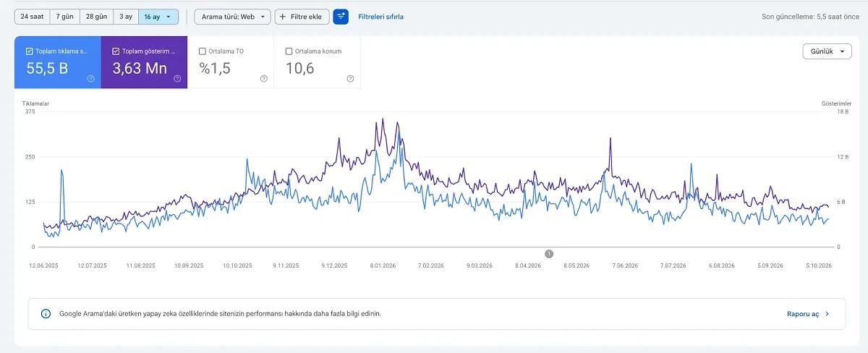The image size is (868, 353).
Task: Select the 3 ay range tab
Action: click(126, 16)
